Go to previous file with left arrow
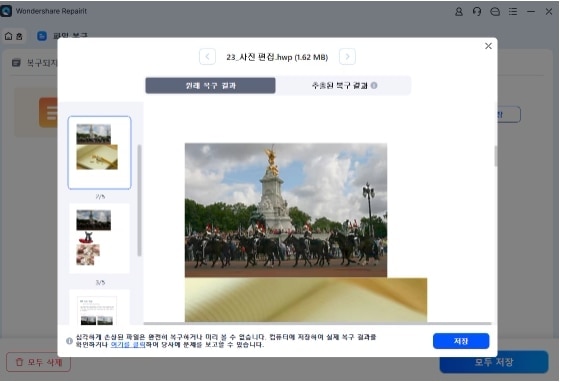This screenshot has width=561, height=382. pos(207,57)
